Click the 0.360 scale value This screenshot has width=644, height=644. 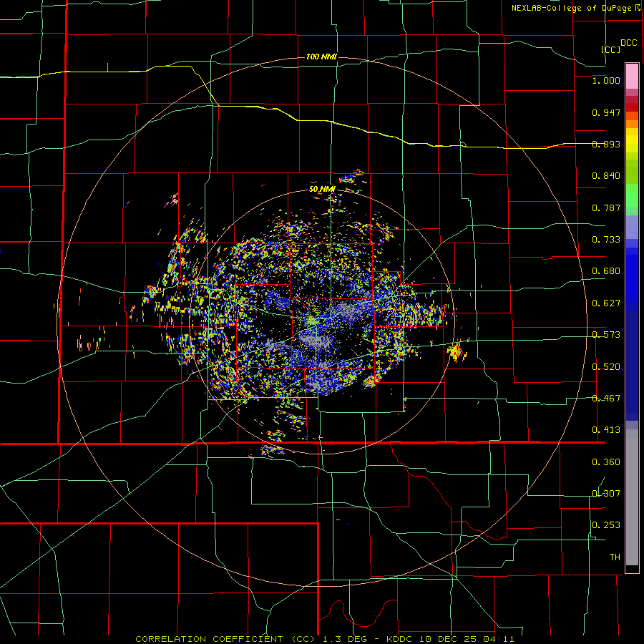[x=606, y=462]
